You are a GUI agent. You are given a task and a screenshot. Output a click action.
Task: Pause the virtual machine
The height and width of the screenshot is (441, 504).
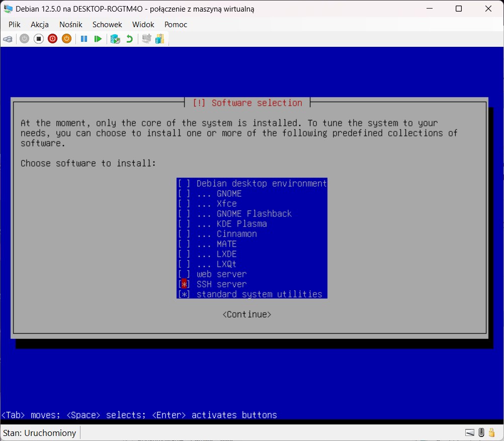[x=84, y=39]
